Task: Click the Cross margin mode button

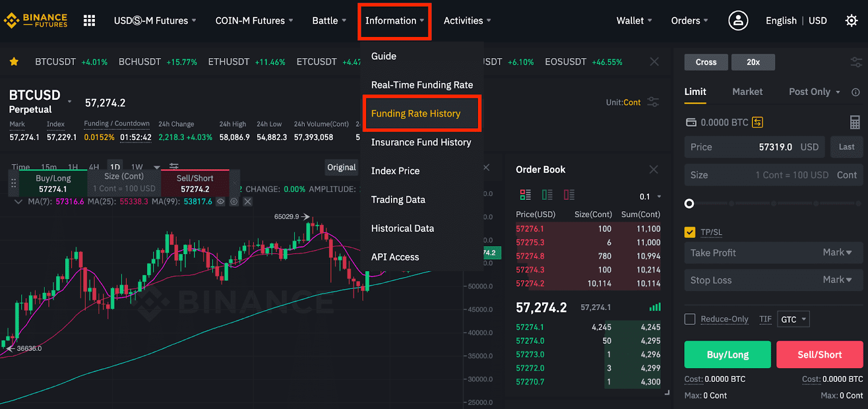Action: click(706, 62)
